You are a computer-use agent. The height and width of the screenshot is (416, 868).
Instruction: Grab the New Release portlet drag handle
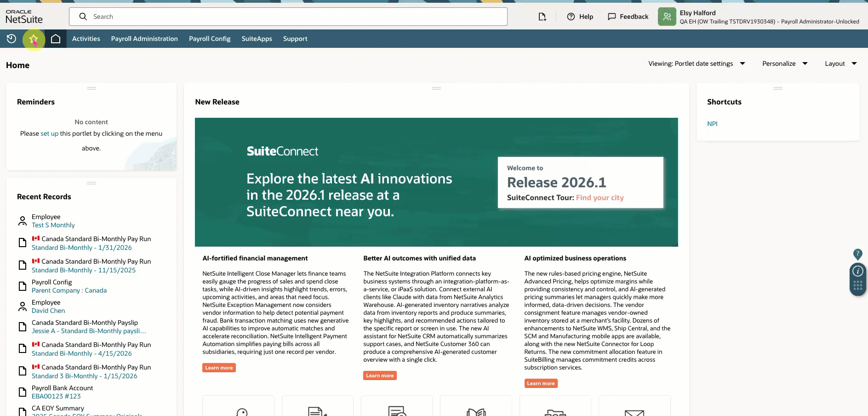point(436,88)
